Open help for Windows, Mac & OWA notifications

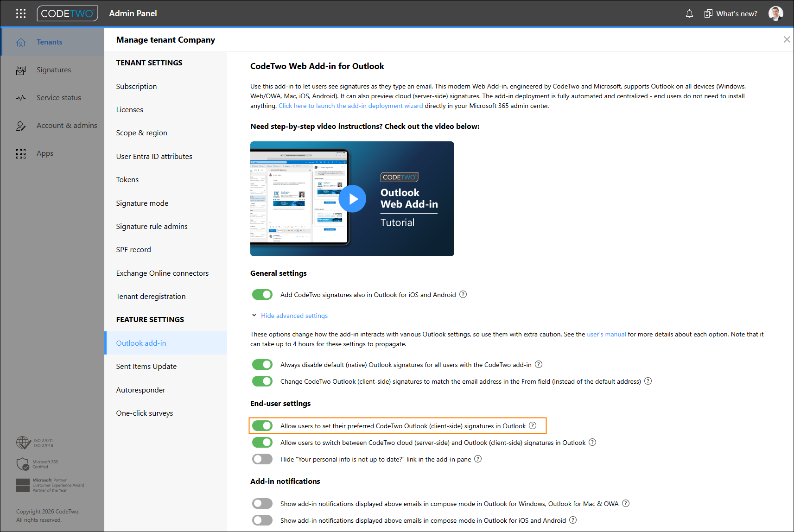tap(626, 503)
